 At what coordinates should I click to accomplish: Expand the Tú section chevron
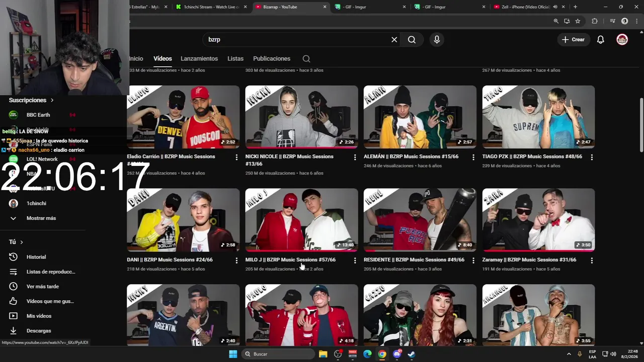click(22, 242)
